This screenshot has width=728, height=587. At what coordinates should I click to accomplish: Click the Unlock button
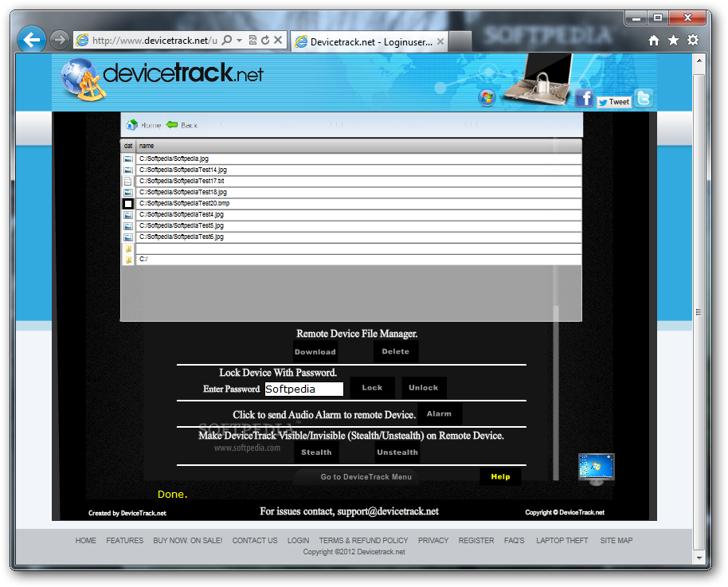tap(424, 388)
